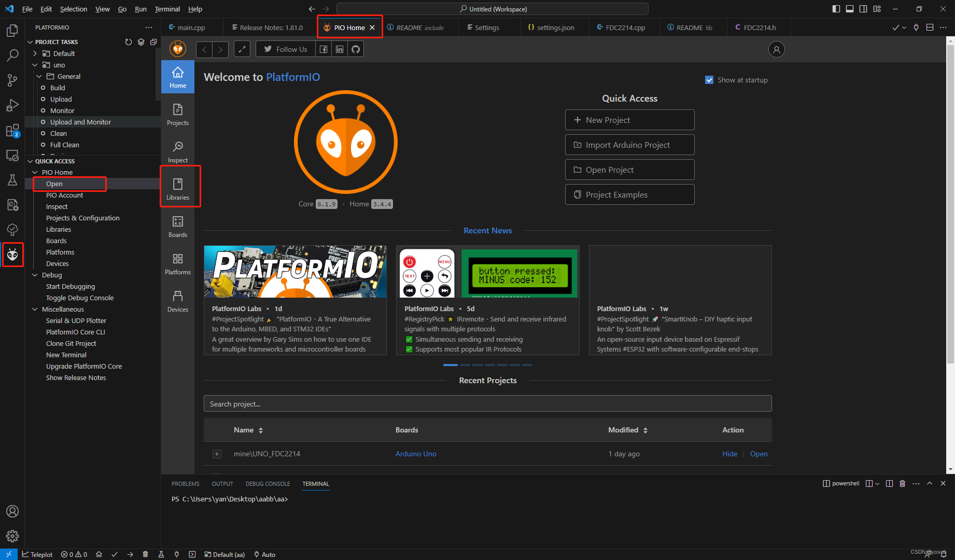Go to Projects in PIO Home sidebar
955x560 pixels.
[x=178, y=115]
